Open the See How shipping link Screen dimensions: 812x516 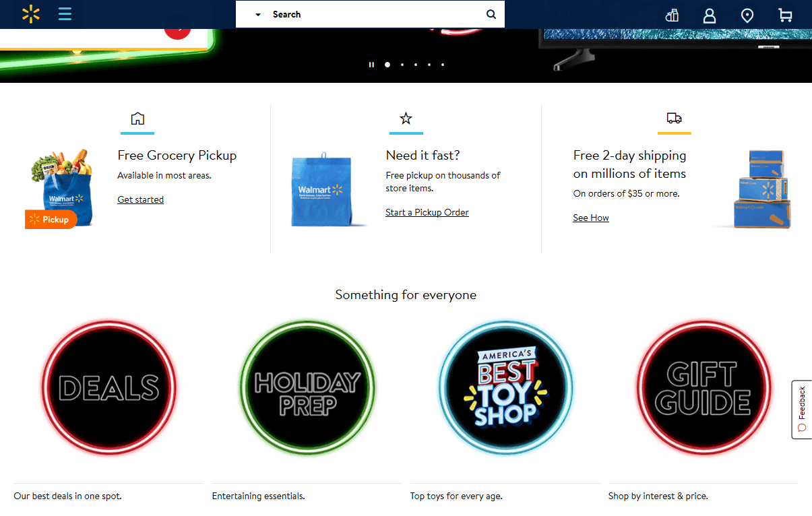(590, 218)
